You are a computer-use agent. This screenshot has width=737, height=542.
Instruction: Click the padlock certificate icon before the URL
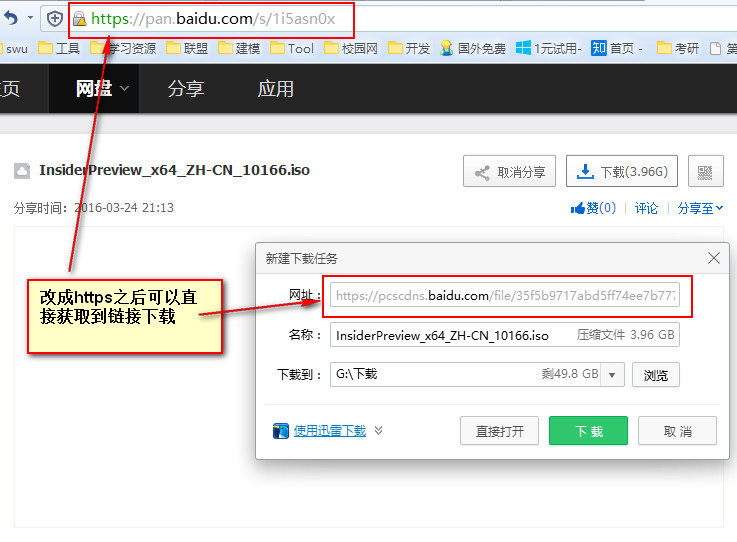pyautogui.click(x=79, y=19)
